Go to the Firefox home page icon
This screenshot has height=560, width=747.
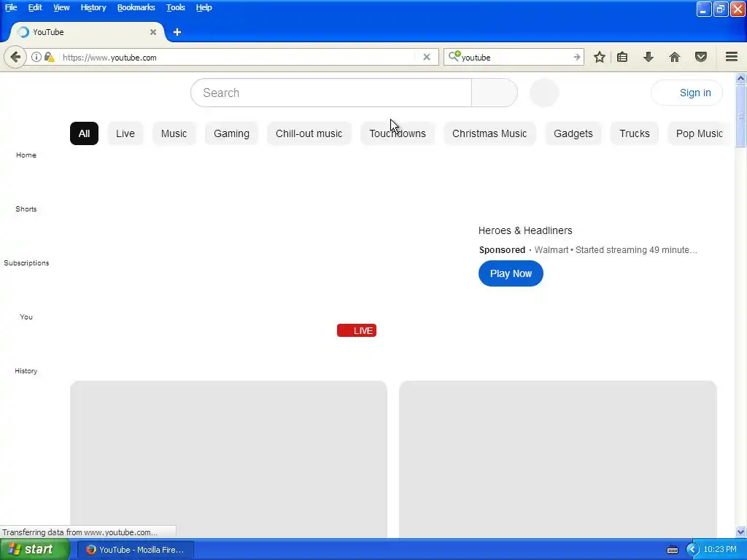[x=674, y=57]
